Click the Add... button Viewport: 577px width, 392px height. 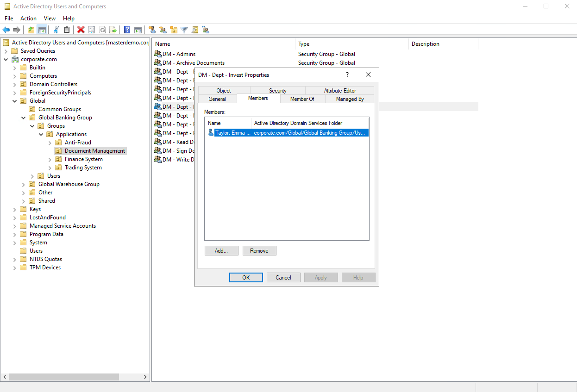coord(221,251)
